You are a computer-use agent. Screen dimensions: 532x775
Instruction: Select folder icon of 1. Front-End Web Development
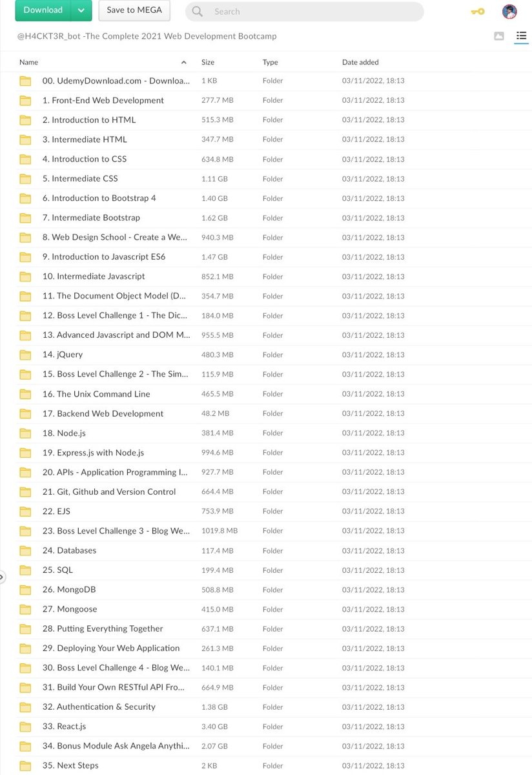25,101
